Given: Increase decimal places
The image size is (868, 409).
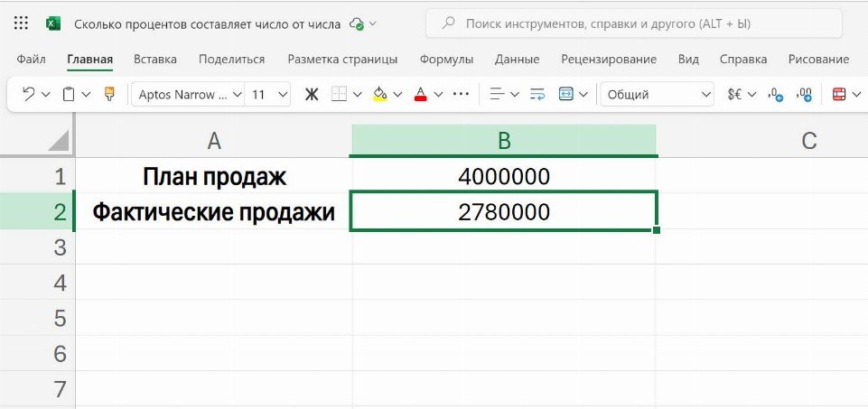Looking at the screenshot, I should (805, 94).
